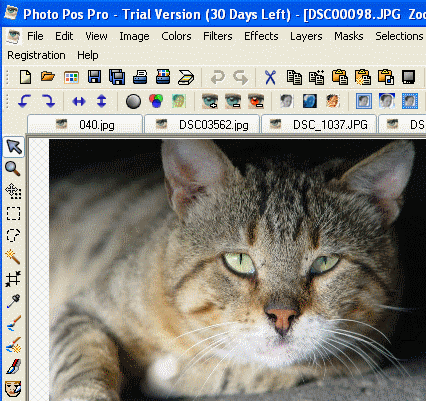Image resolution: width=426 pixels, height=401 pixels.
Task: Open the Colors menu
Action: pos(176,36)
